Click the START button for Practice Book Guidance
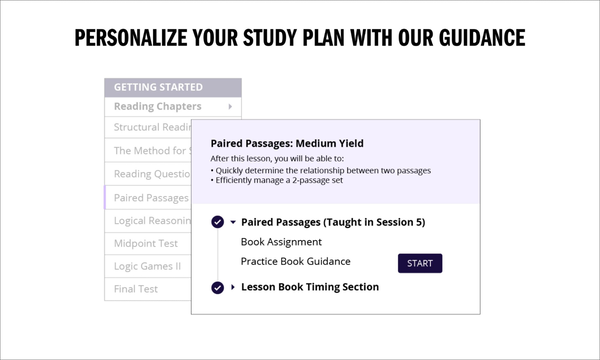This screenshot has width=600, height=360. (x=420, y=263)
